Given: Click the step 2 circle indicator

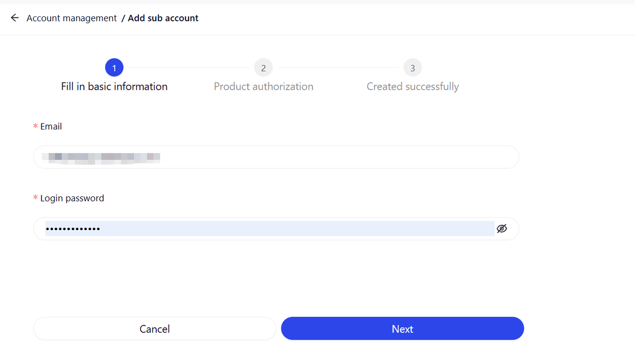Looking at the screenshot, I should coord(263,68).
